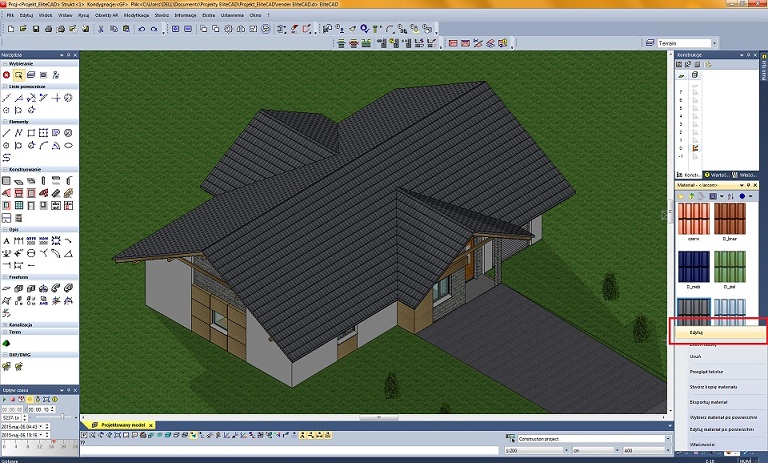Image resolution: width=768 pixels, height=463 pixels.
Task: Open the Modyfikacja menu
Action: 136,16
